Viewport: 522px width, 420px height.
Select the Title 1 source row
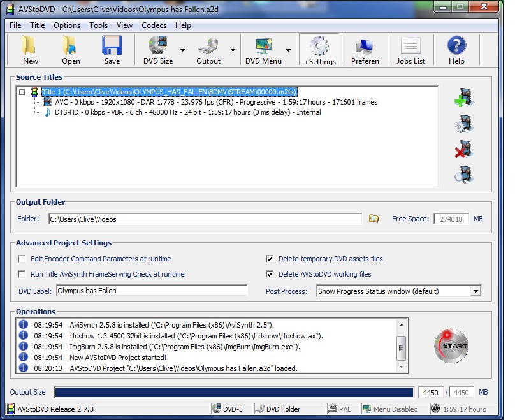(x=169, y=92)
